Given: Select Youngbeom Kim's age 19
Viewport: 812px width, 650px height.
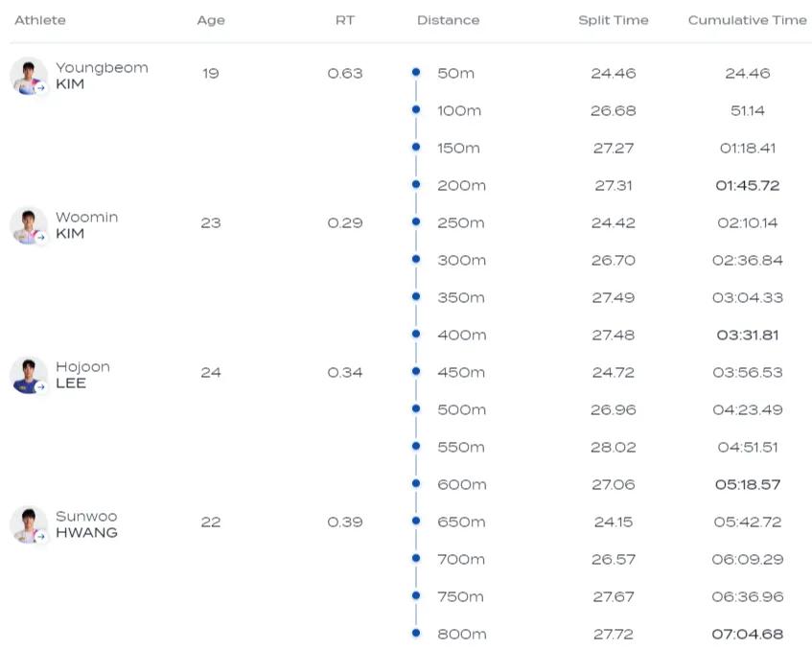Looking at the screenshot, I should [211, 74].
